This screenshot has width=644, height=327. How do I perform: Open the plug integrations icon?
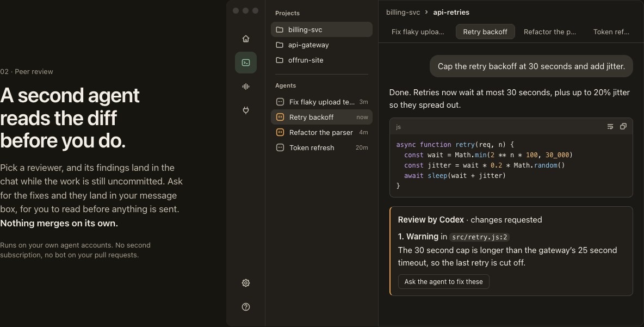click(x=246, y=110)
